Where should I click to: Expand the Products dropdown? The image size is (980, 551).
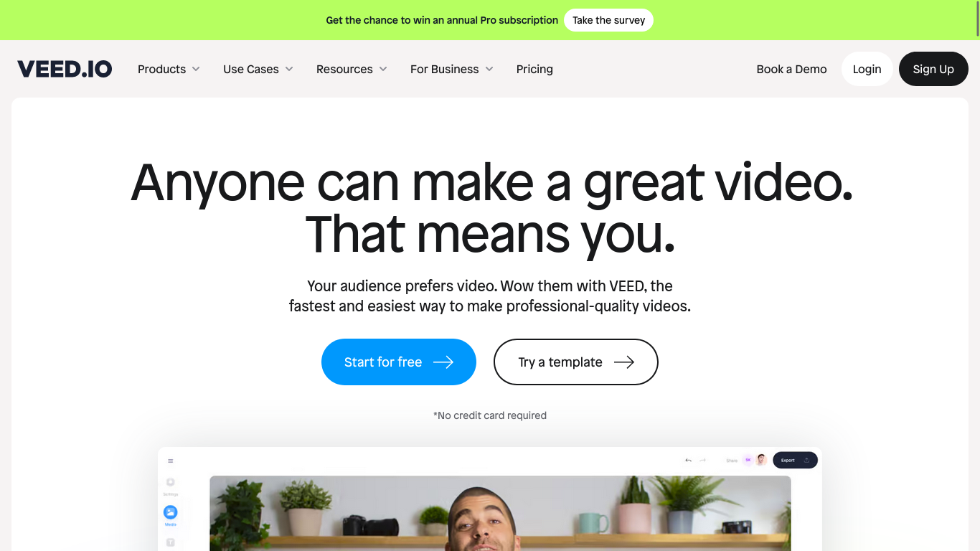169,69
